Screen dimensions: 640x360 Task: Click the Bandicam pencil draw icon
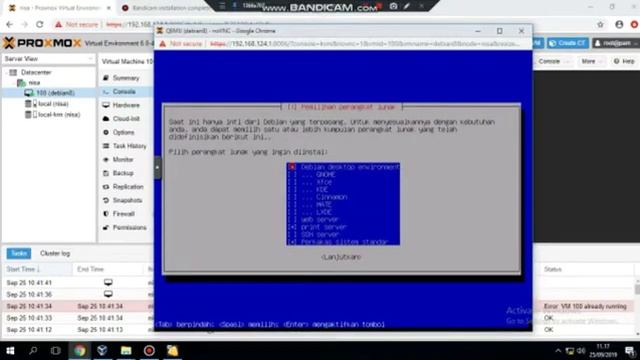pos(407,6)
